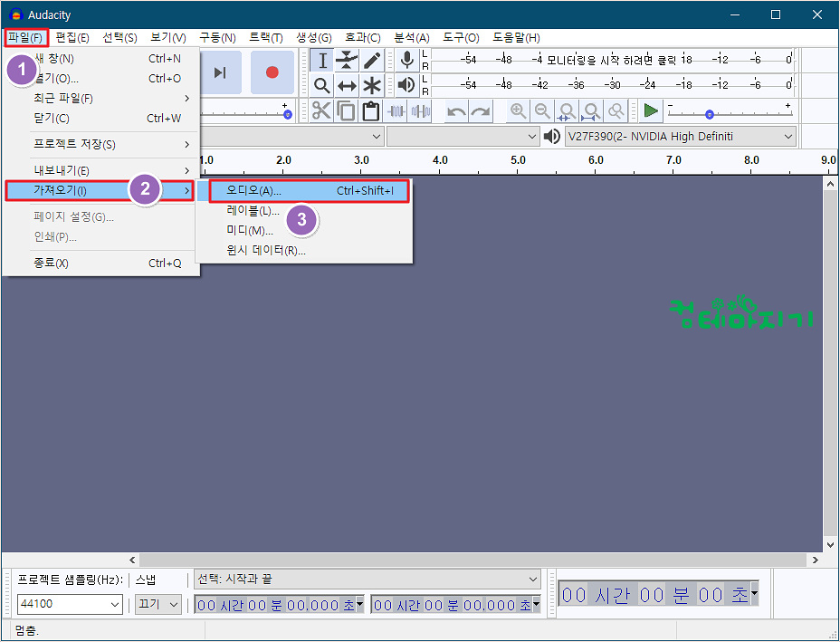Open the 도움말(H) menu

click(x=516, y=37)
